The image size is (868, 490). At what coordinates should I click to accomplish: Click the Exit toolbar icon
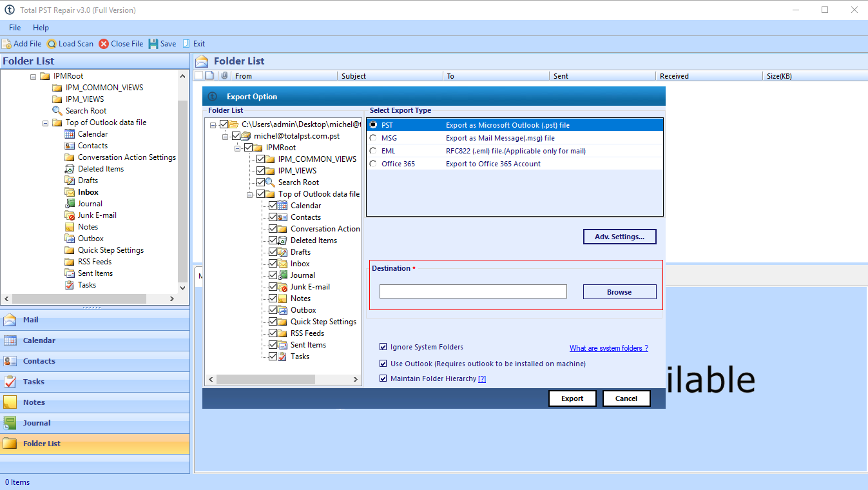186,44
